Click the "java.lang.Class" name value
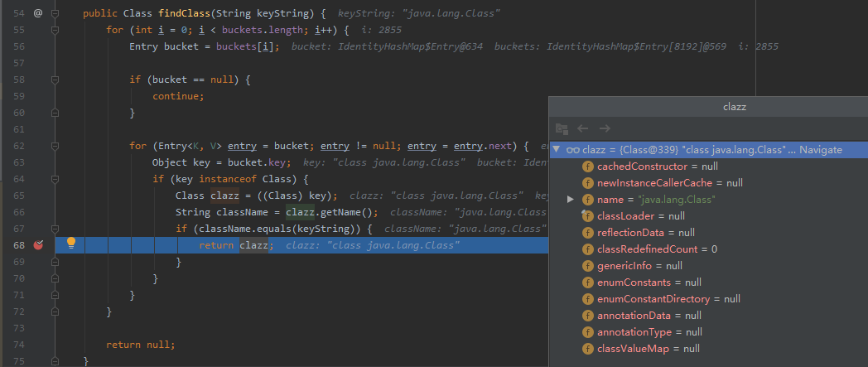Image resolution: width=868 pixels, height=367 pixels. pyautogui.click(x=677, y=200)
